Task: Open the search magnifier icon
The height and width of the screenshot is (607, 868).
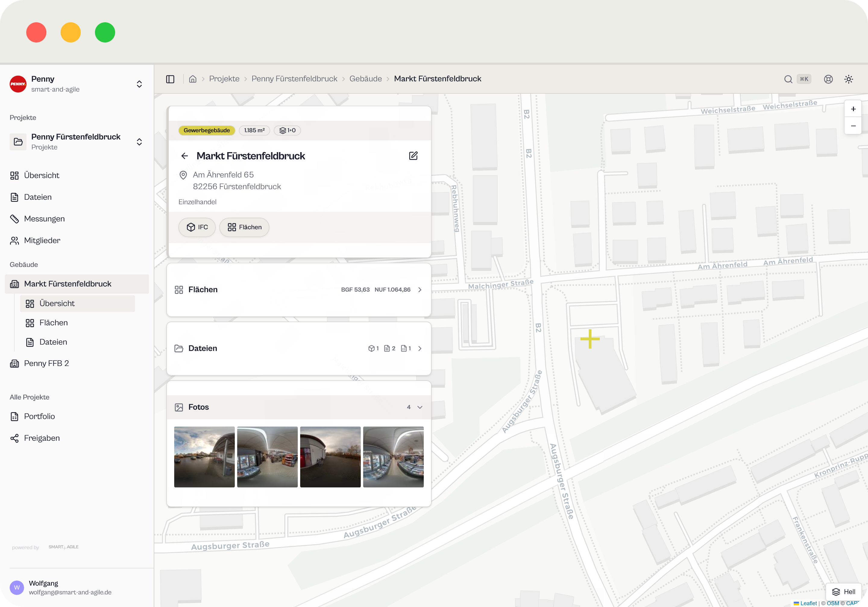Action: click(x=788, y=79)
